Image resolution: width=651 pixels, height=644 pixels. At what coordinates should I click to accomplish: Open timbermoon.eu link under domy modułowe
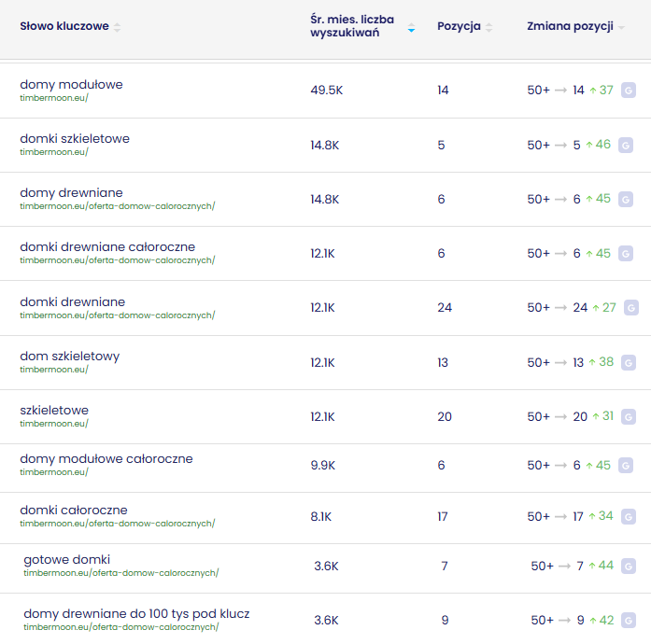54,98
